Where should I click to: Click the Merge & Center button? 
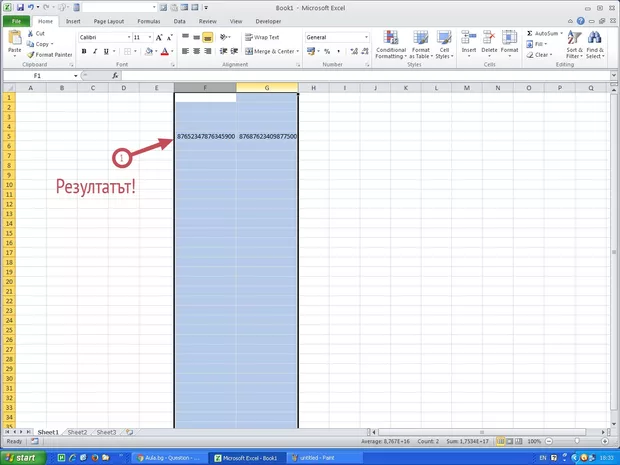pos(270,51)
